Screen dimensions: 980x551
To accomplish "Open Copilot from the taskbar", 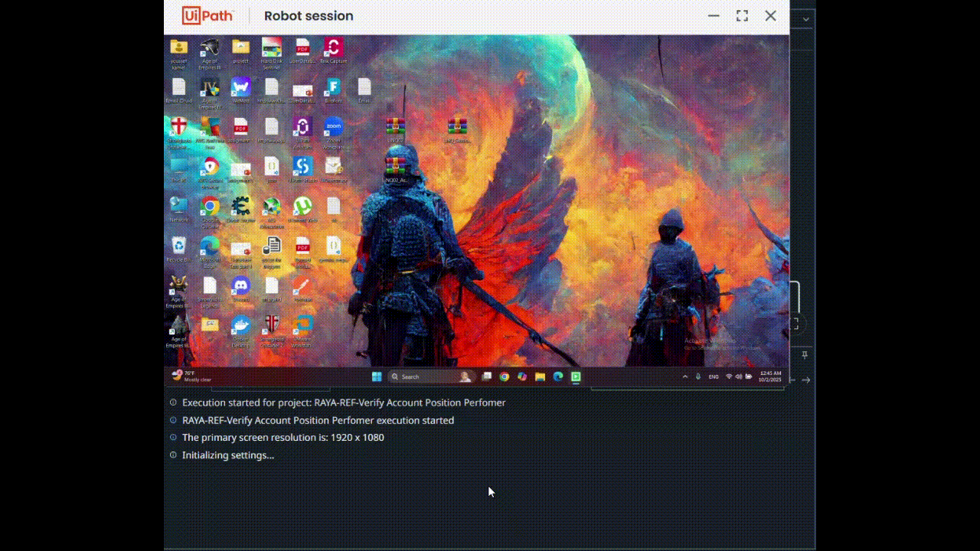I will 522,377.
